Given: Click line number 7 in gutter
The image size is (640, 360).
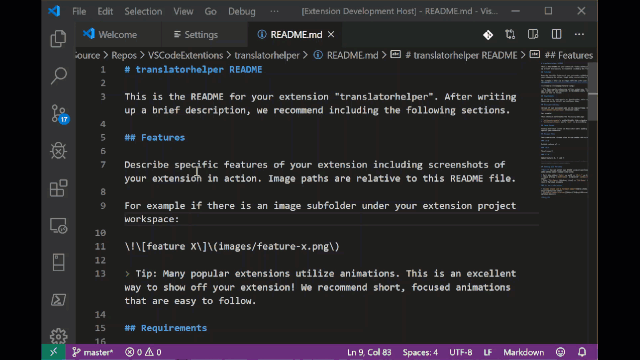Looking at the screenshot, I should click(103, 164).
